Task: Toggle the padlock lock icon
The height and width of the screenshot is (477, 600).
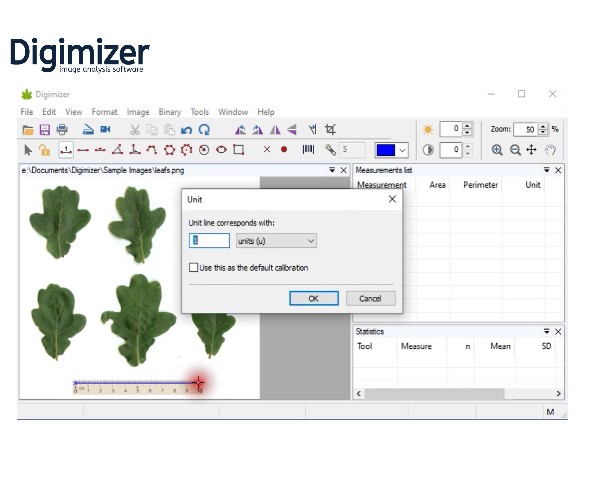Action: tap(45, 150)
